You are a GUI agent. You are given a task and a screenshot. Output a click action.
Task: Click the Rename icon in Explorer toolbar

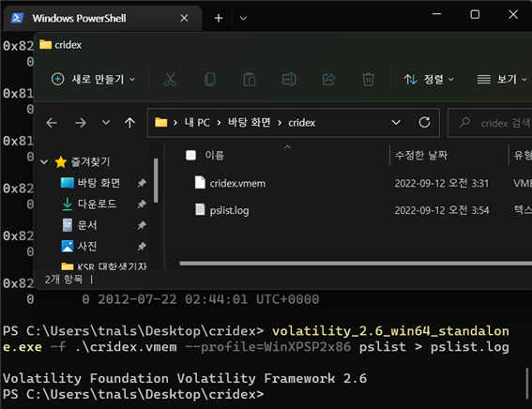[289, 80]
